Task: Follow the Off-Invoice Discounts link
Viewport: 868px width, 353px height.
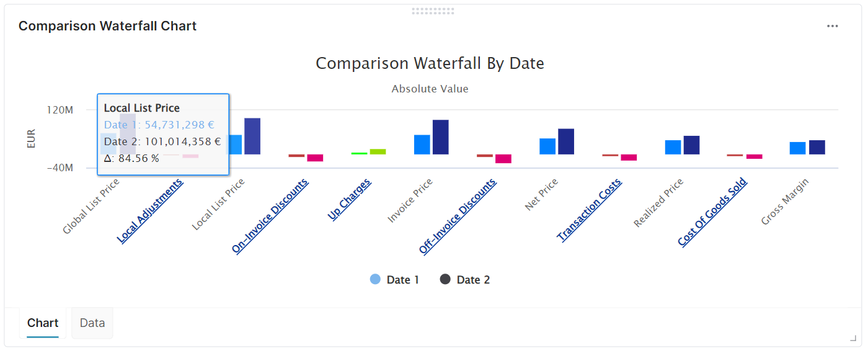Action: click(x=458, y=217)
